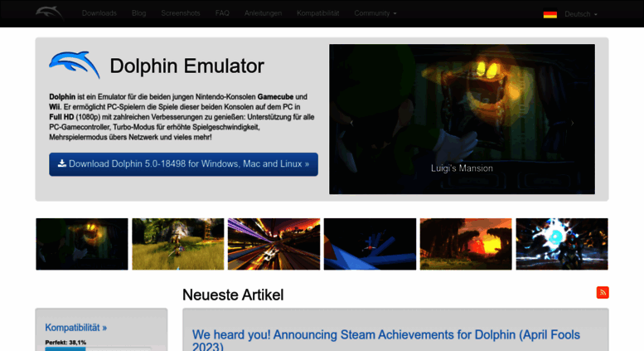Click the German flag icon
Screen dimensions: 644x351
point(550,14)
